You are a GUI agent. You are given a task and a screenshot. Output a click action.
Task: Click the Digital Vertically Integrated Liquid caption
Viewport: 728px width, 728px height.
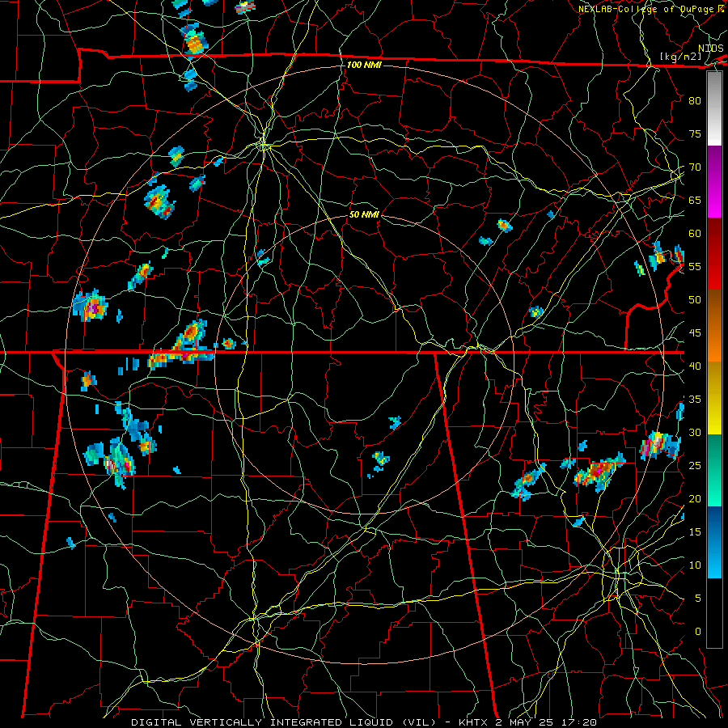tap(363, 722)
